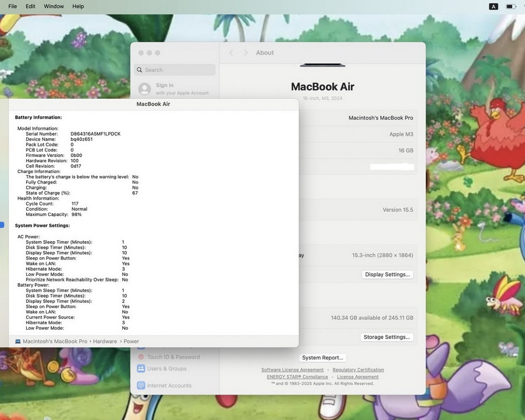
Task: Click the Cycle Count value 117
Action: coord(75,203)
